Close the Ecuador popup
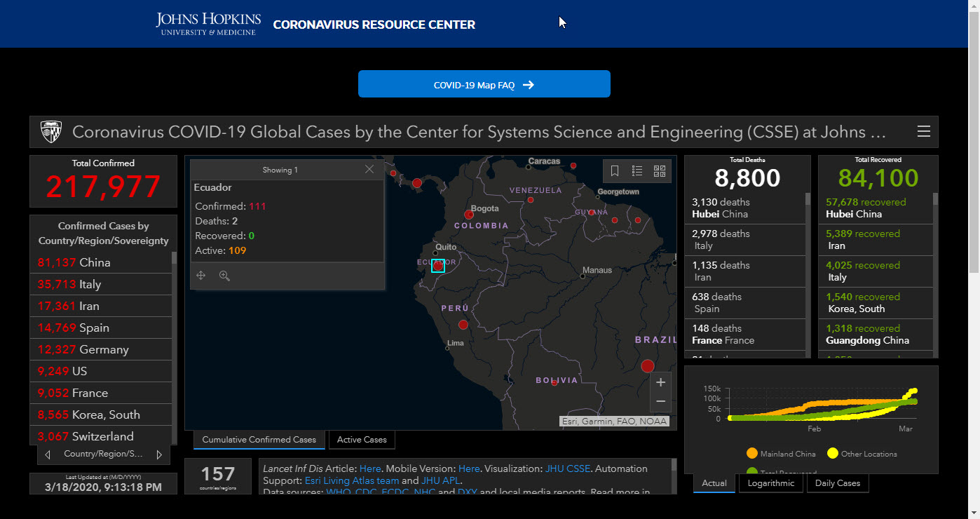980x519 pixels. click(369, 169)
